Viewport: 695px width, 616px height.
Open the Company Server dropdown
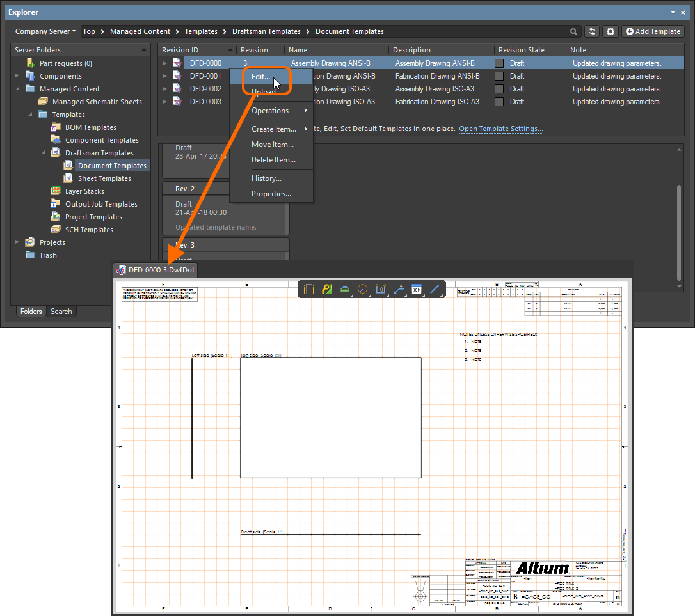coord(45,31)
